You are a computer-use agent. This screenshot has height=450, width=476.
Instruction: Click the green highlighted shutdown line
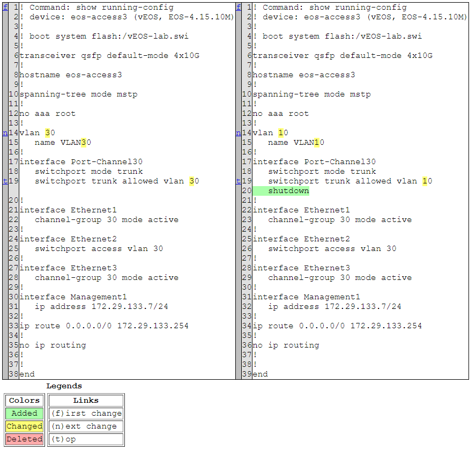tap(288, 190)
